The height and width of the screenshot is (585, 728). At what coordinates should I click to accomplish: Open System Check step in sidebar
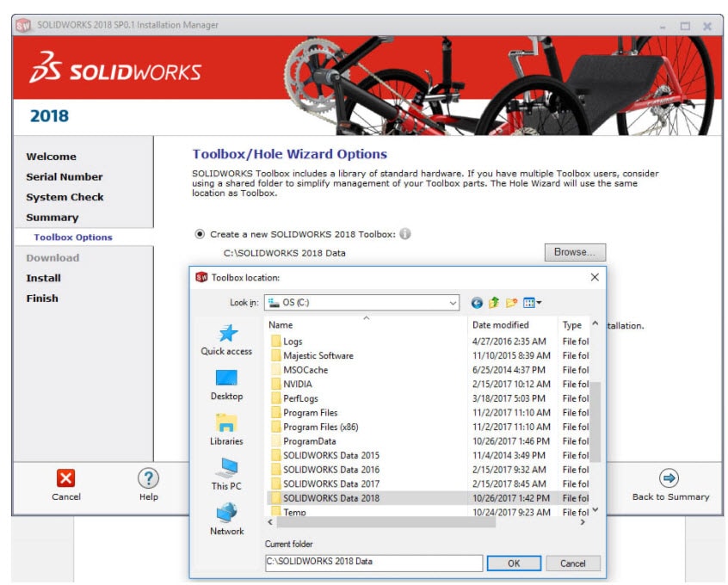click(x=65, y=197)
